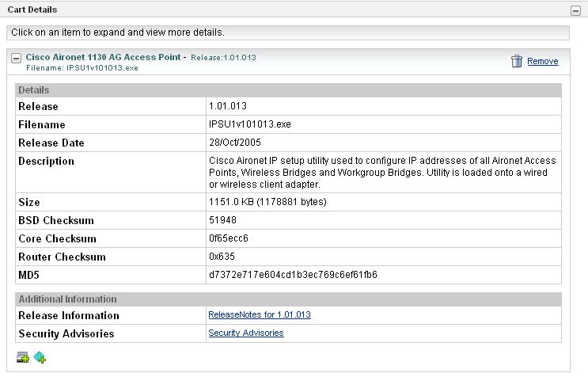Click the Additional Information section header
The image size is (588, 377).
click(67, 299)
